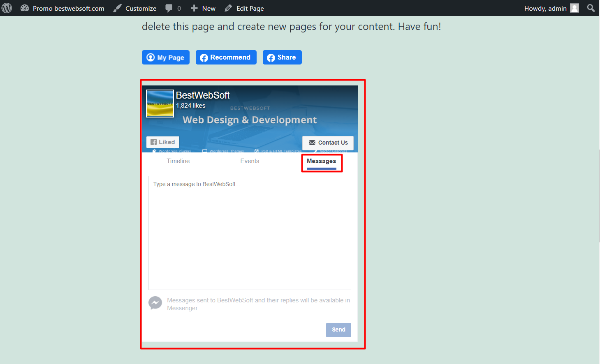Click the Web Design & Development cover text
This screenshot has width=600, height=364.
250,120
